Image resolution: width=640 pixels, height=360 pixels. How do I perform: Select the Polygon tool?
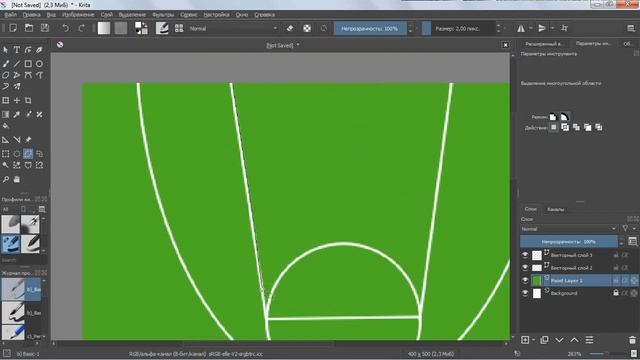coord(6,75)
